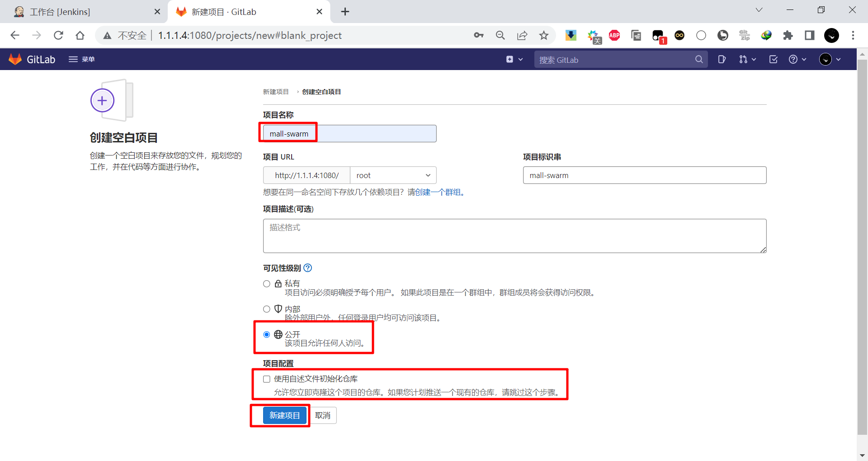
Task: Click the GitLab fox logo
Action: click(15, 59)
